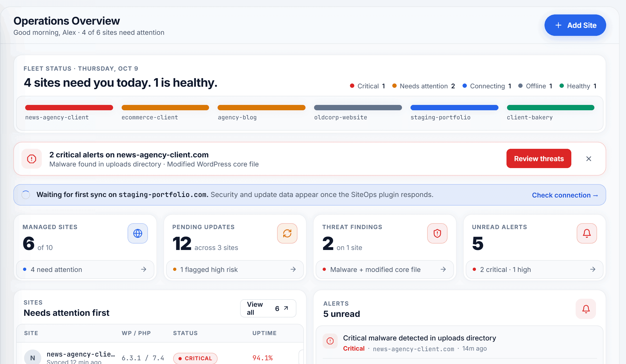Image resolution: width=626 pixels, height=364 pixels.
Task: Click the bell icon in Alerts panel header
Action: click(586, 309)
